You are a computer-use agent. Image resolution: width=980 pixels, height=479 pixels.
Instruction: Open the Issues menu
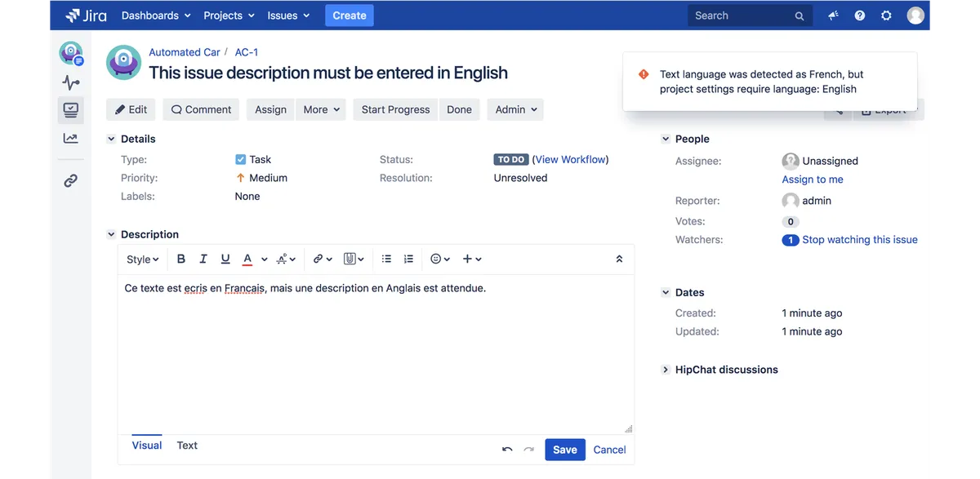coord(289,16)
